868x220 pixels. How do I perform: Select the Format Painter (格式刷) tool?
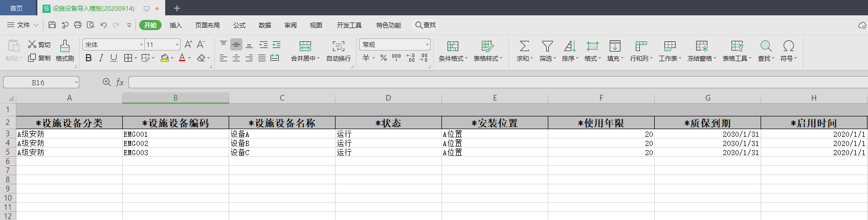[x=65, y=51]
